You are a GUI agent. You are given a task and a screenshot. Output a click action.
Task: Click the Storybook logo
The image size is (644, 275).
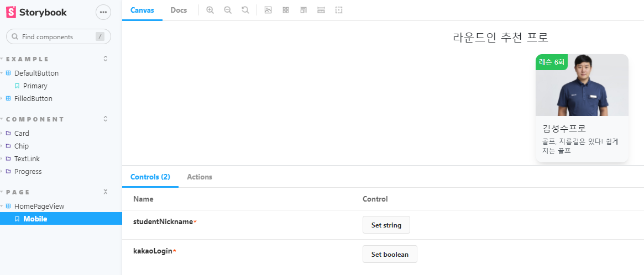(36, 12)
